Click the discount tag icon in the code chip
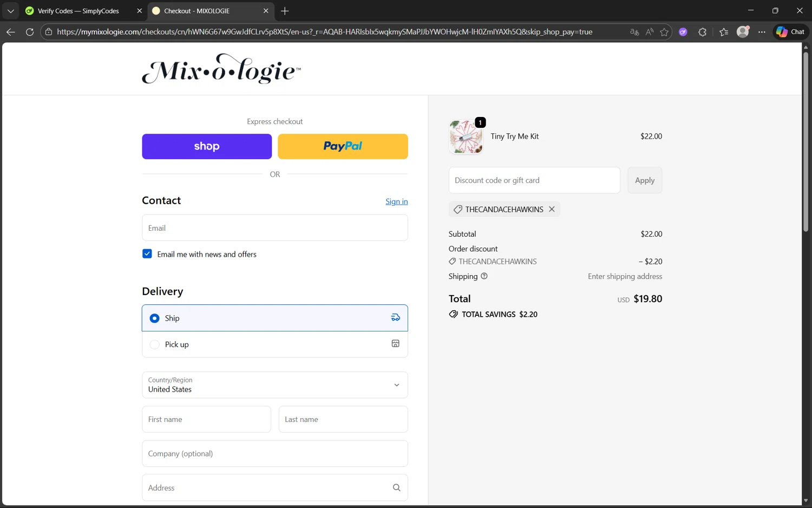This screenshot has height=508, width=812. (457, 210)
